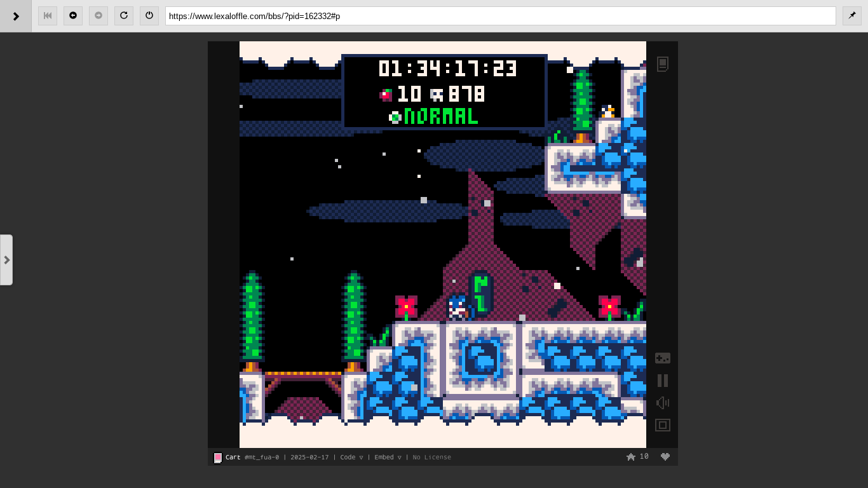Toggle fullscreen for the game player

click(663, 425)
